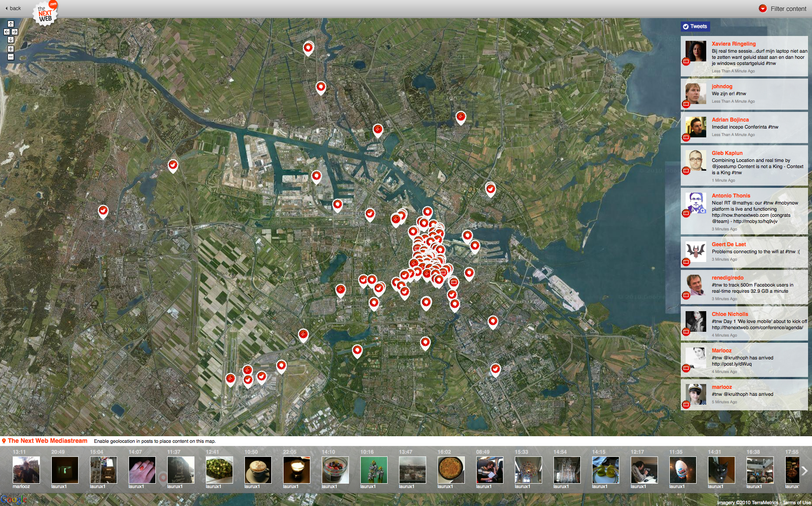Open the Terms of Use link
Screen dimensions: 812x506
click(x=797, y=502)
